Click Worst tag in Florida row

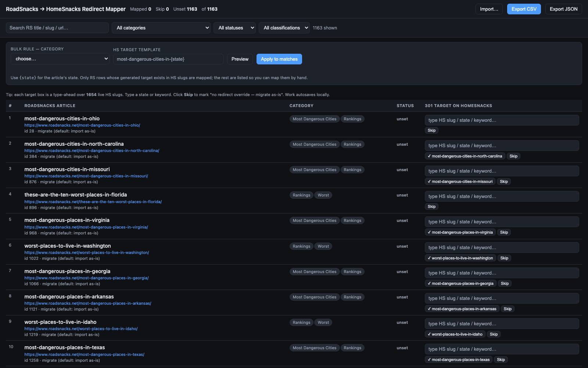click(x=323, y=195)
